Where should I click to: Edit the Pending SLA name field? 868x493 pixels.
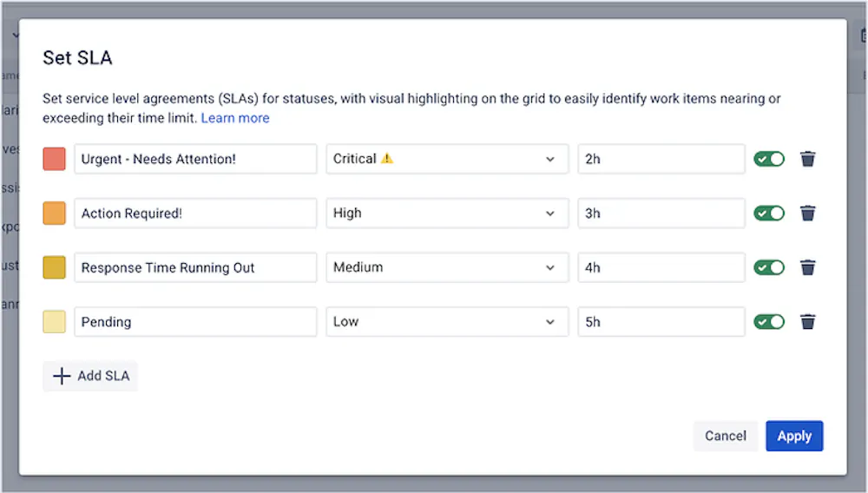tap(195, 322)
